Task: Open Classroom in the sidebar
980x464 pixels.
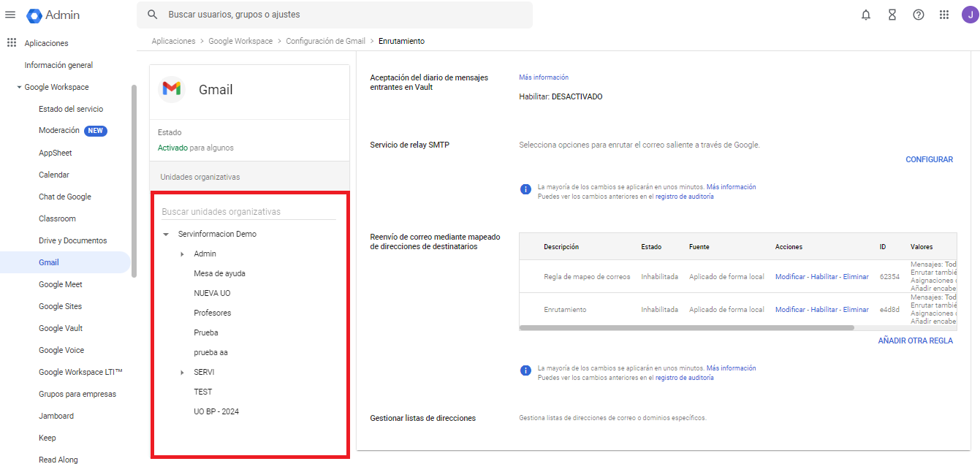Action: pyautogui.click(x=57, y=218)
